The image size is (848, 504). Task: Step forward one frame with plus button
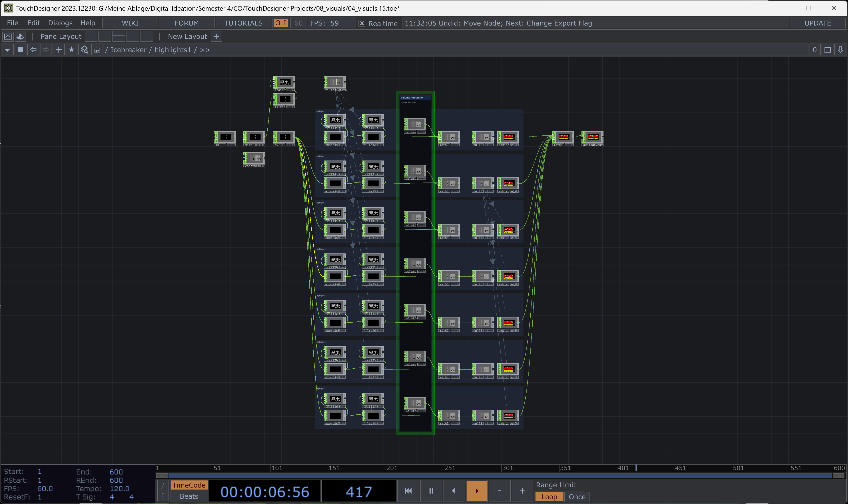click(522, 491)
